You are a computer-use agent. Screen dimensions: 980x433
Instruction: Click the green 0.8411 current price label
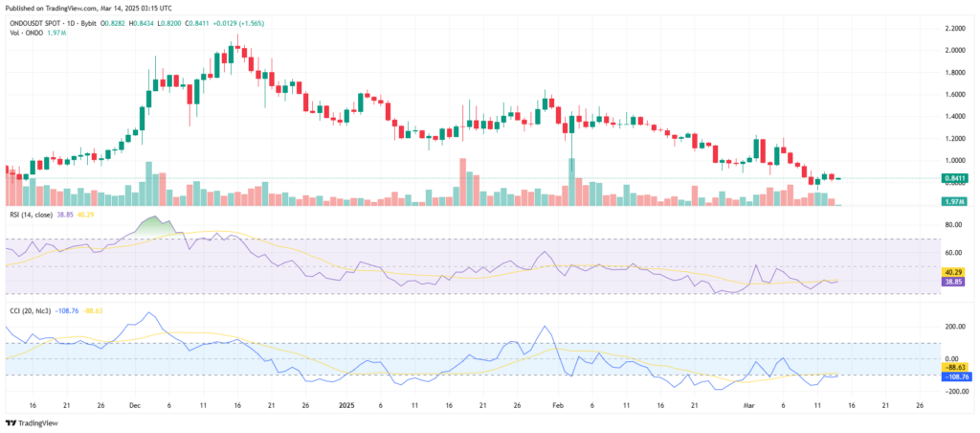[x=951, y=178]
